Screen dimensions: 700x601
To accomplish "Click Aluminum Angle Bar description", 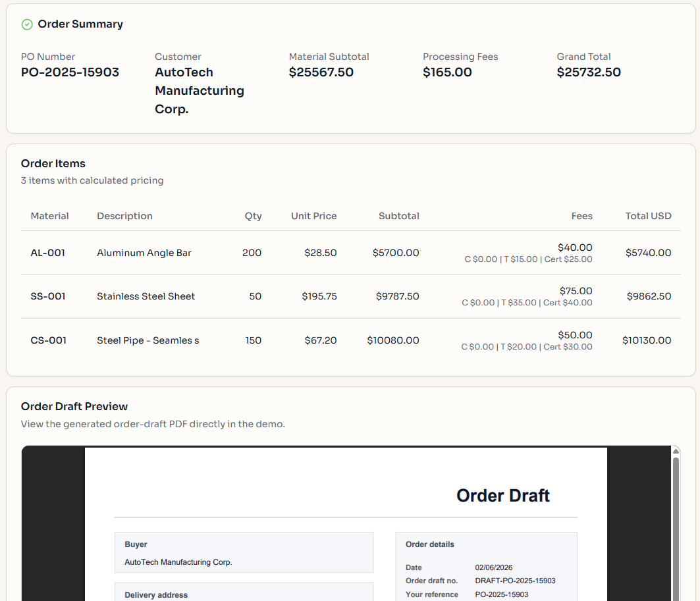I will coord(144,253).
